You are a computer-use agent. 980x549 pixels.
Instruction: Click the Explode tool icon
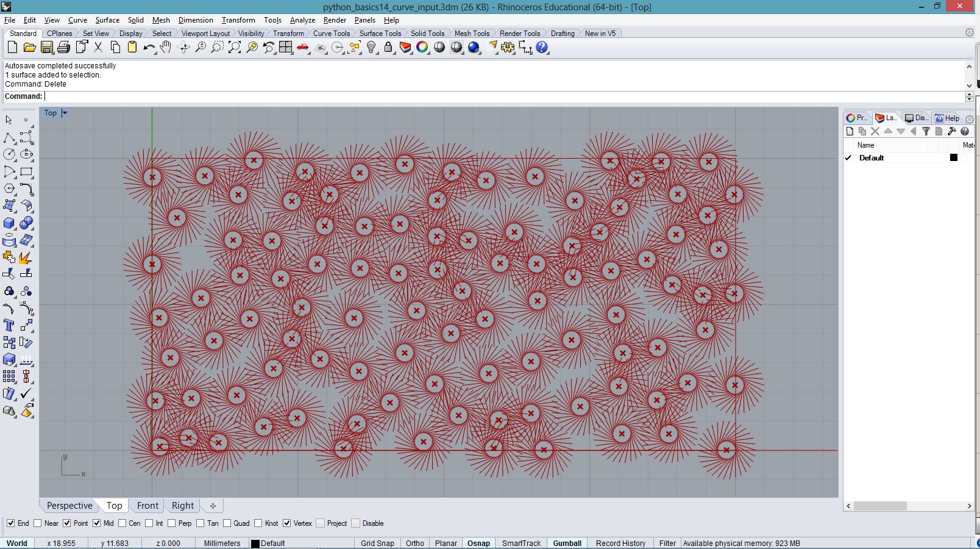pos(25,257)
